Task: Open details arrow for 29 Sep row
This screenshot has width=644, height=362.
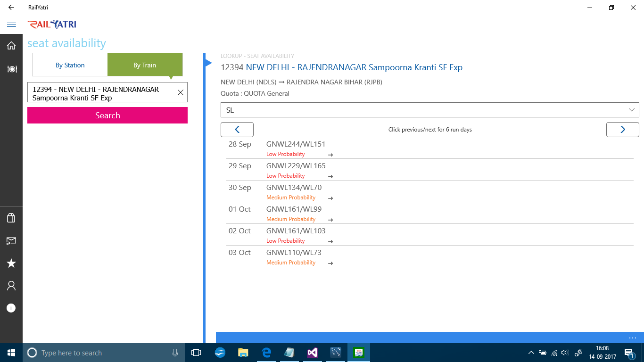Action: [x=330, y=176]
